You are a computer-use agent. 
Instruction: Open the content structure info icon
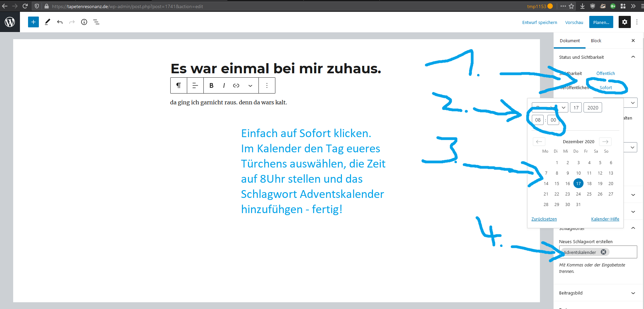[x=84, y=22]
